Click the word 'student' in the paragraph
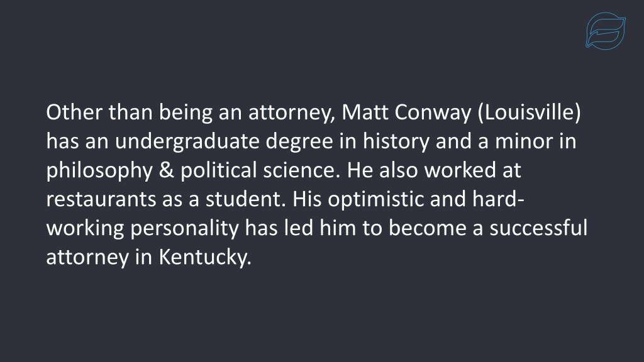 point(246,199)
